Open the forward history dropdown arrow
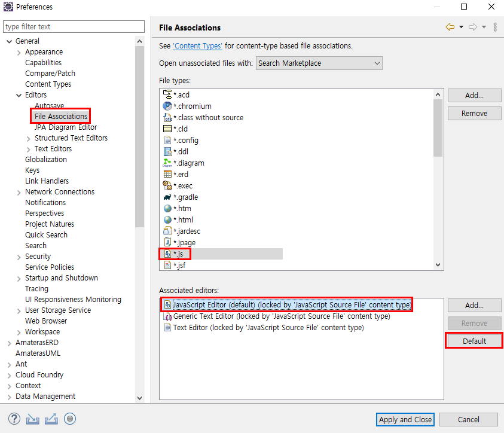This screenshot has height=433, width=504. tap(484, 27)
